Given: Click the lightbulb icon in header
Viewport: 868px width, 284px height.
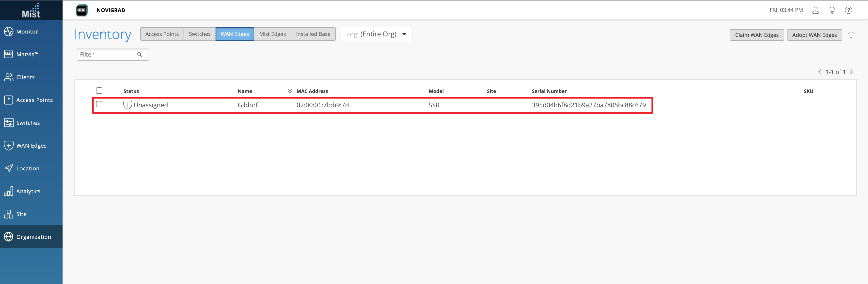Looking at the screenshot, I should coord(832,10).
